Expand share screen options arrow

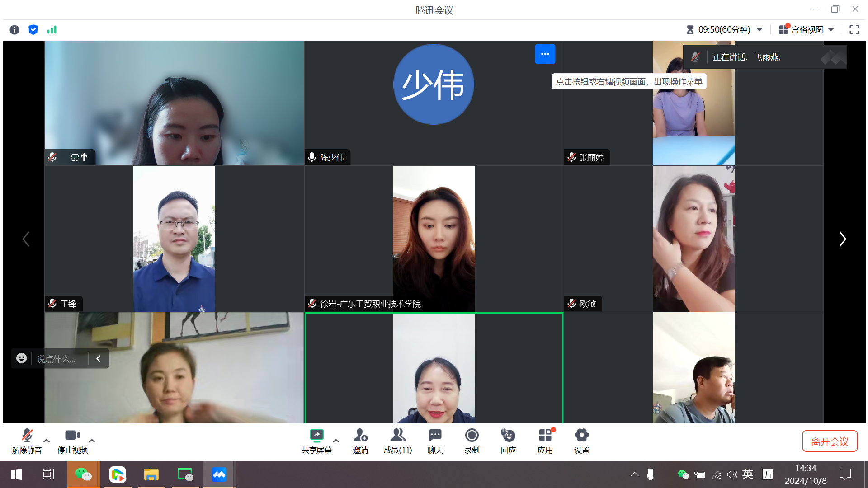tap(336, 440)
